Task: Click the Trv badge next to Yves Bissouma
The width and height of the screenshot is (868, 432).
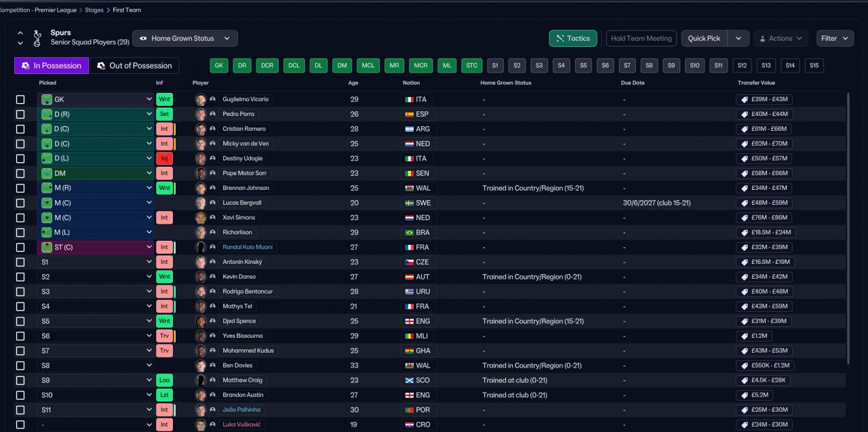Action: 164,336
